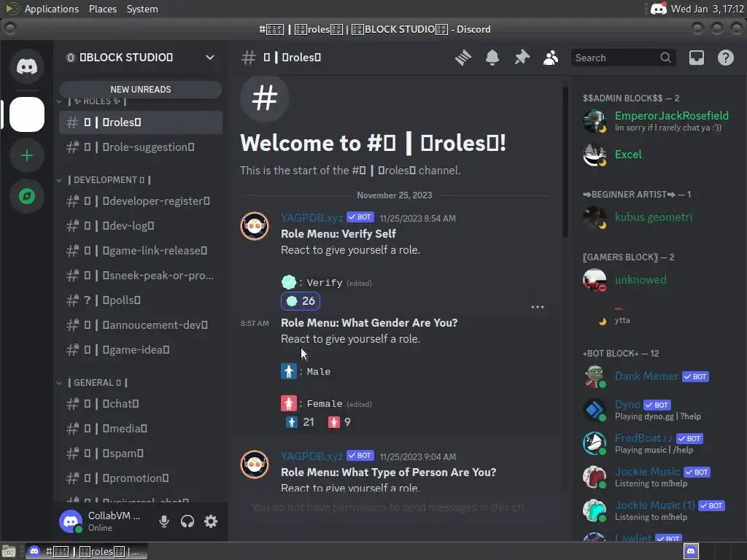Click the green Add a Server plus icon

[x=27, y=155]
